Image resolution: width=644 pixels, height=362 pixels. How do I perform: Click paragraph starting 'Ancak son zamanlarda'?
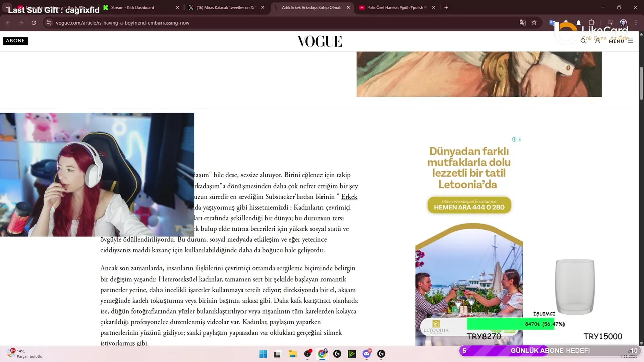[x=229, y=306]
